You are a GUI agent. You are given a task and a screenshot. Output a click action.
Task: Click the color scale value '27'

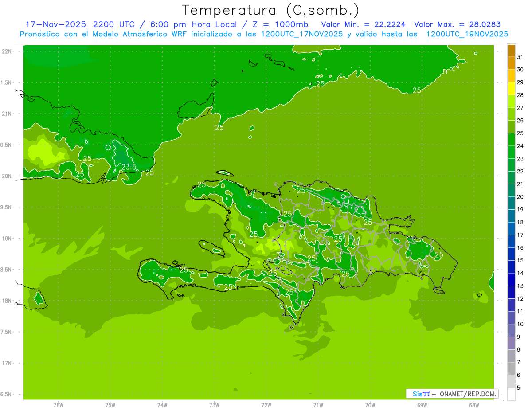(x=520, y=108)
